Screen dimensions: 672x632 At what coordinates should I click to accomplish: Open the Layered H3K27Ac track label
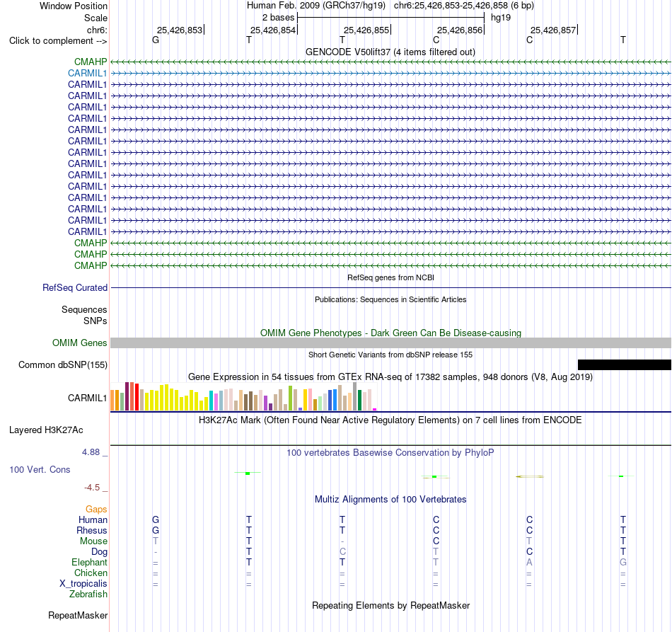pos(46,430)
